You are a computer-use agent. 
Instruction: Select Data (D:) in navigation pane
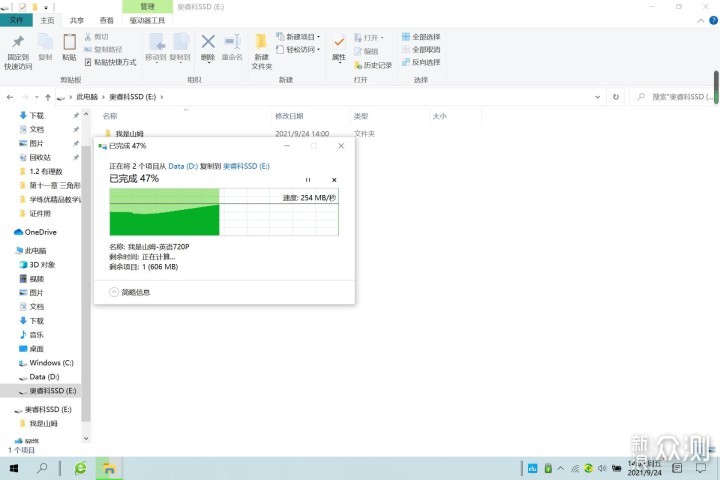(x=39, y=377)
